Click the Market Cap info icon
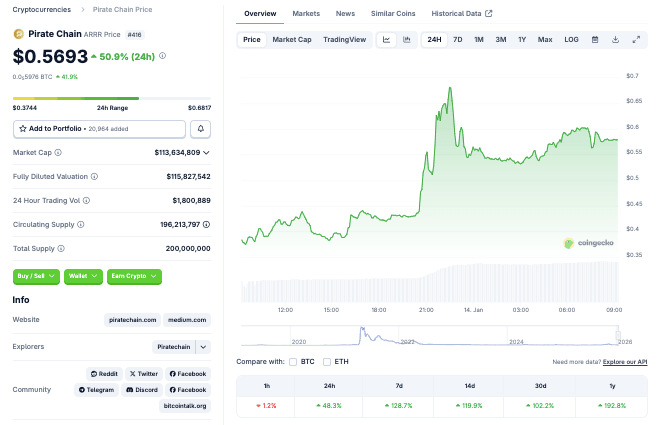The width and height of the screenshot is (665, 425). click(x=58, y=152)
